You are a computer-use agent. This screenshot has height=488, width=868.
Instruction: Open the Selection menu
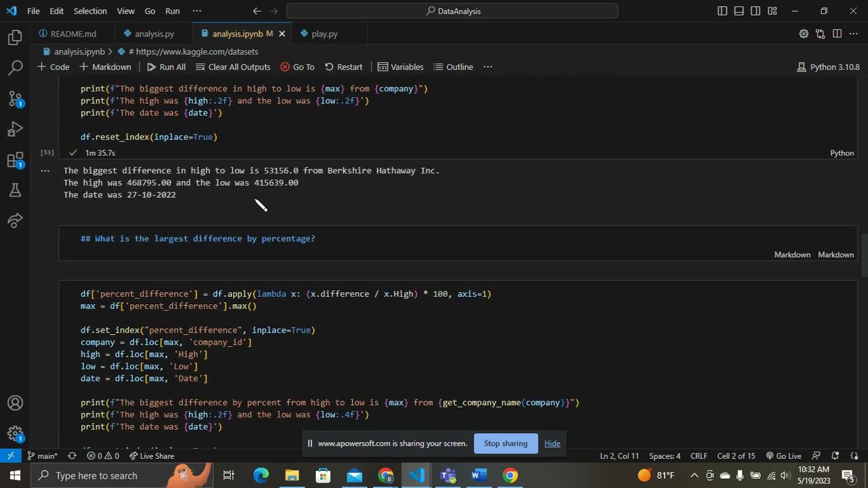click(x=90, y=11)
